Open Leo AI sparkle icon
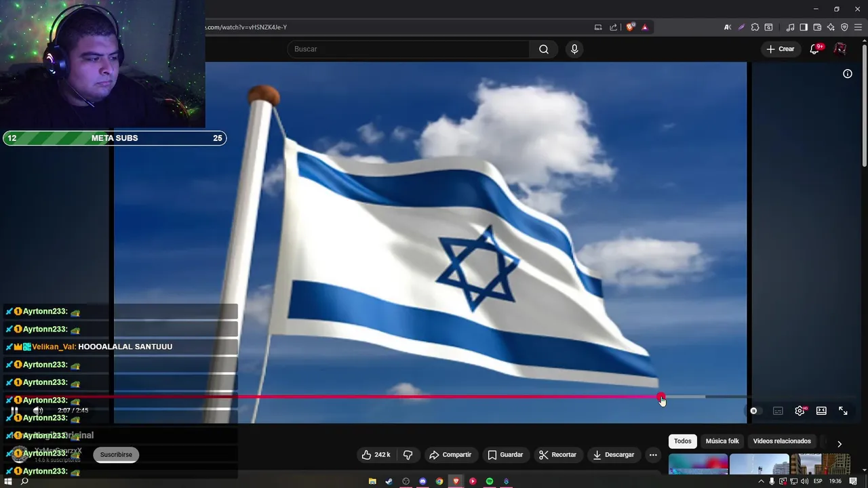Viewport: 868px width, 488px height. coord(831,27)
